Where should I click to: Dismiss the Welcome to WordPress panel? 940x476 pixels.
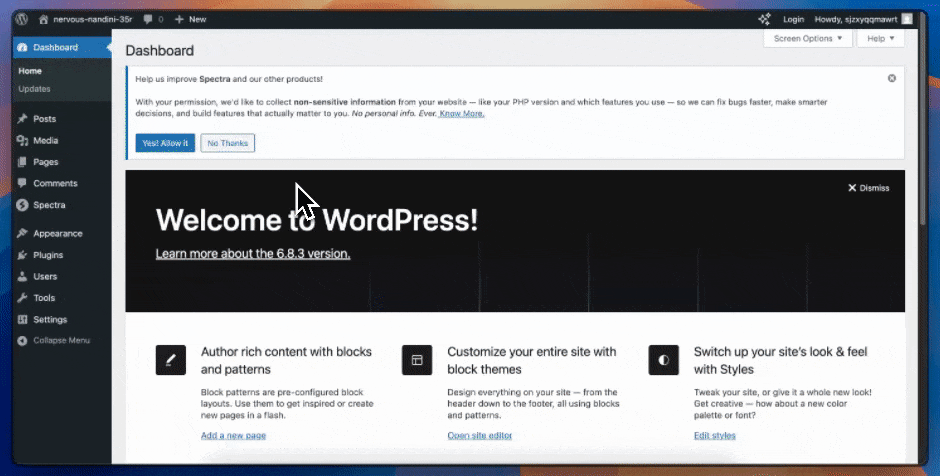pos(868,188)
